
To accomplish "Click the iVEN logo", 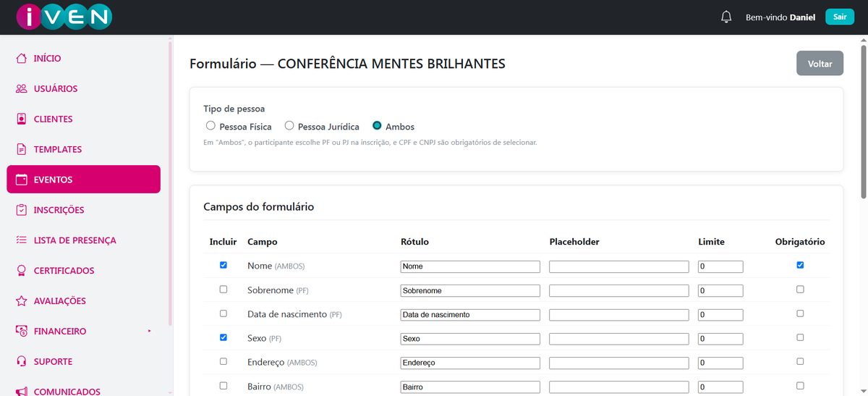I will [x=65, y=17].
